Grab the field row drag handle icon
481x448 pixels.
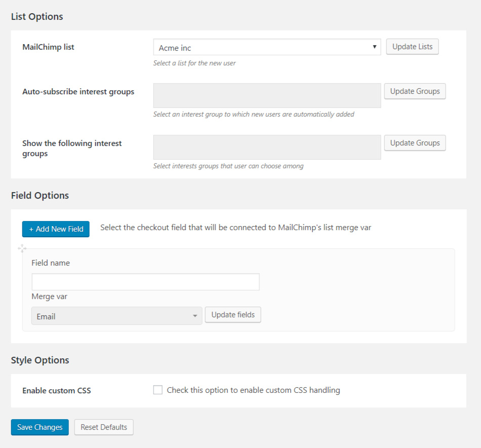pos(22,248)
